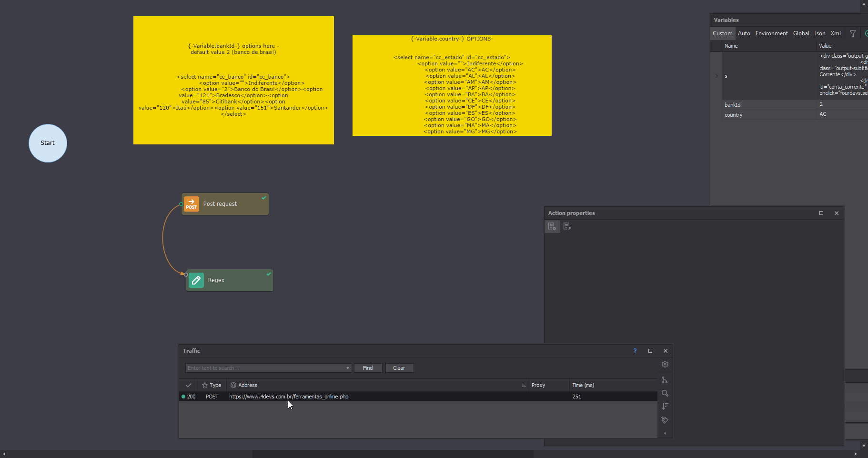This screenshot has width=868, height=458.
Task: Select the Post request action block
Action: (x=225, y=204)
